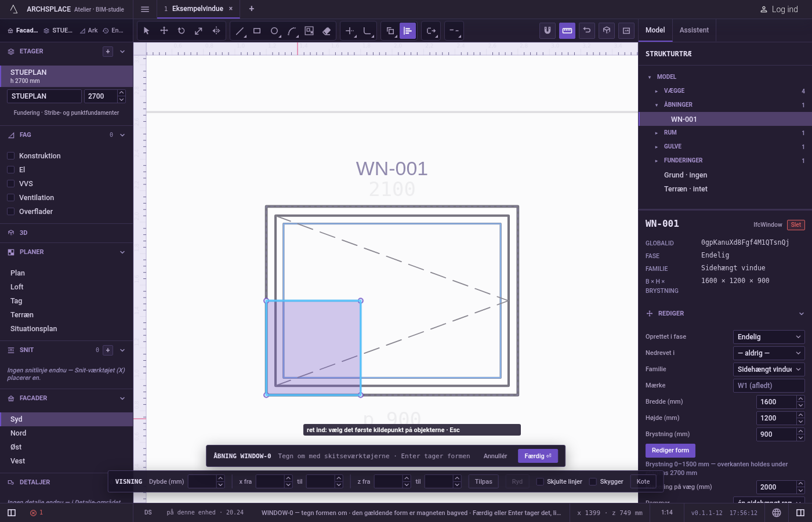Viewport: 812px width, 522px height.
Task: Switch to the Assistent tab
Action: (694, 30)
